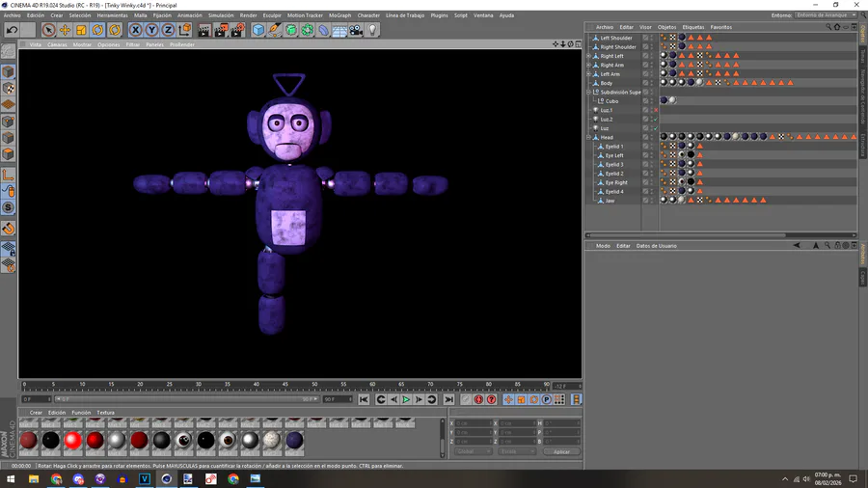This screenshot has height=488, width=868.
Task: Click Render View clapperboard icon
Action: pos(204,30)
